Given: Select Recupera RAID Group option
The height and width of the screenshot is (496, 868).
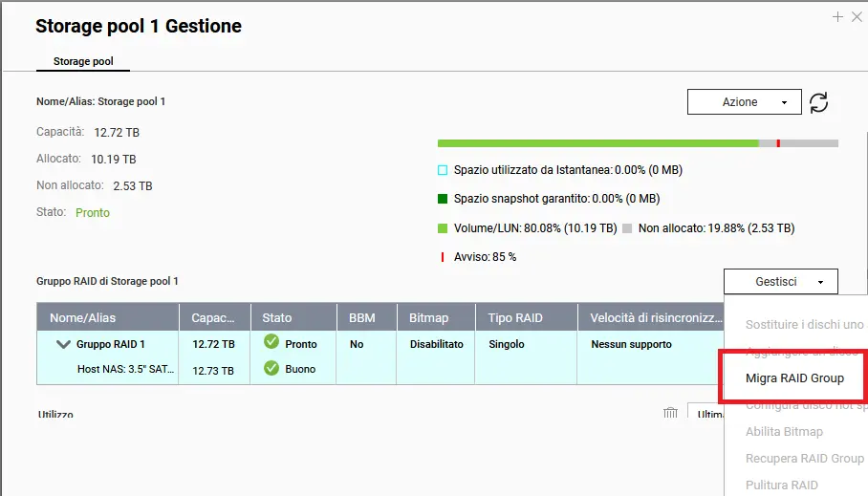Looking at the screenshot, I should pyautogui.click(x=804, y=459).
